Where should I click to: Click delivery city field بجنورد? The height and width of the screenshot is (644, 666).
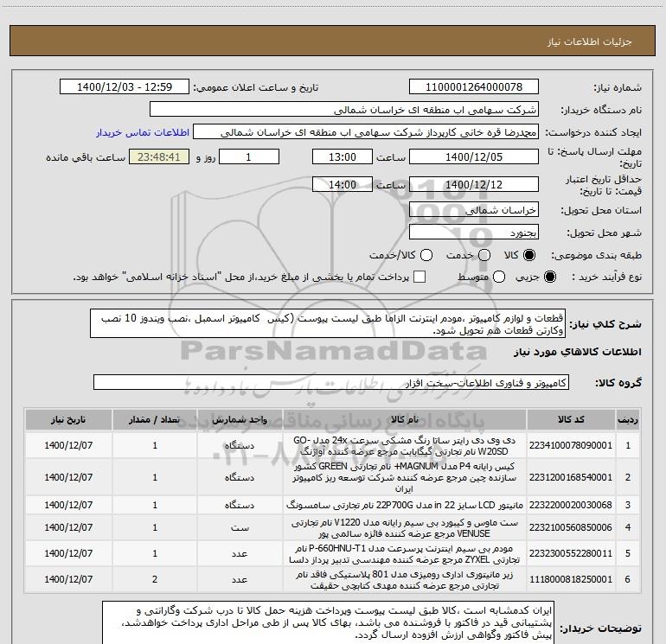click(474, 233)
